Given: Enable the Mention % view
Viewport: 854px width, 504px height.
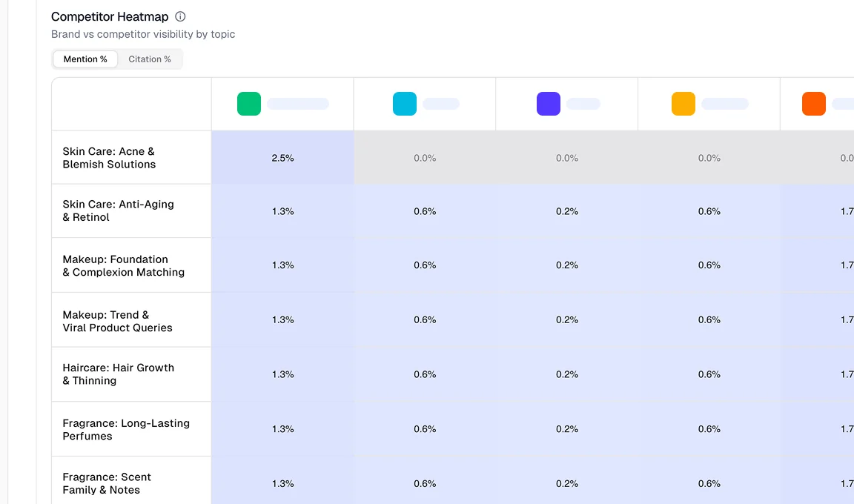Looking at the screenshot, I should click(85, 59).
